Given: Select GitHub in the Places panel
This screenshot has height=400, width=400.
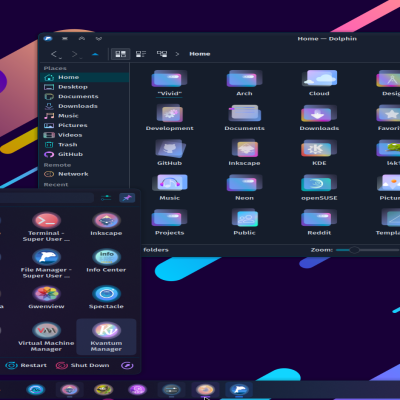Looking at the screenshot, I should tap(85, 155).
